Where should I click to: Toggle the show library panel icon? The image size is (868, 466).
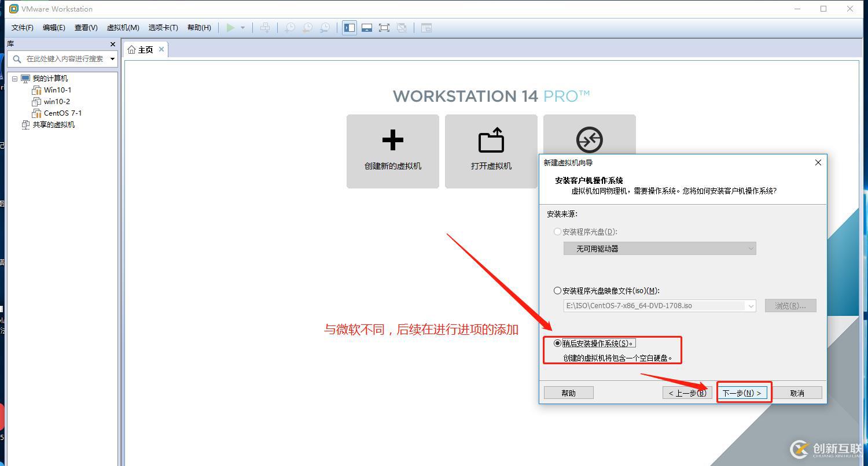click(350, 28)
